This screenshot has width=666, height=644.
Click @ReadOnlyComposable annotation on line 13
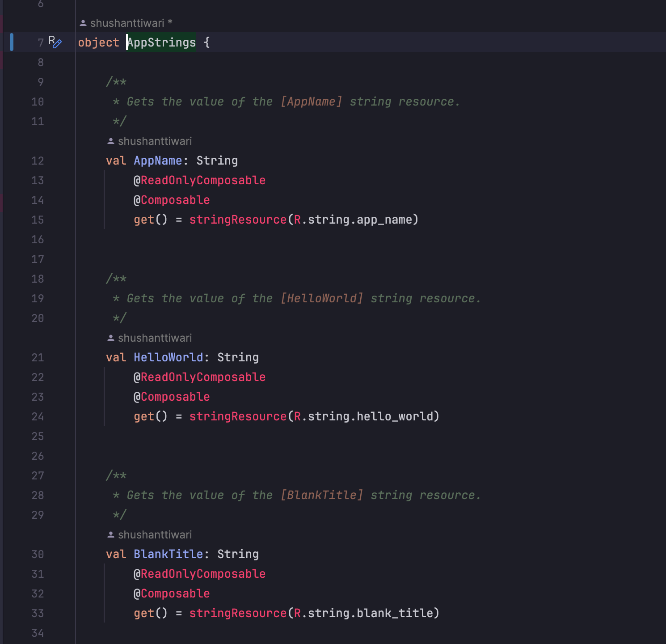tap(200, 180)
